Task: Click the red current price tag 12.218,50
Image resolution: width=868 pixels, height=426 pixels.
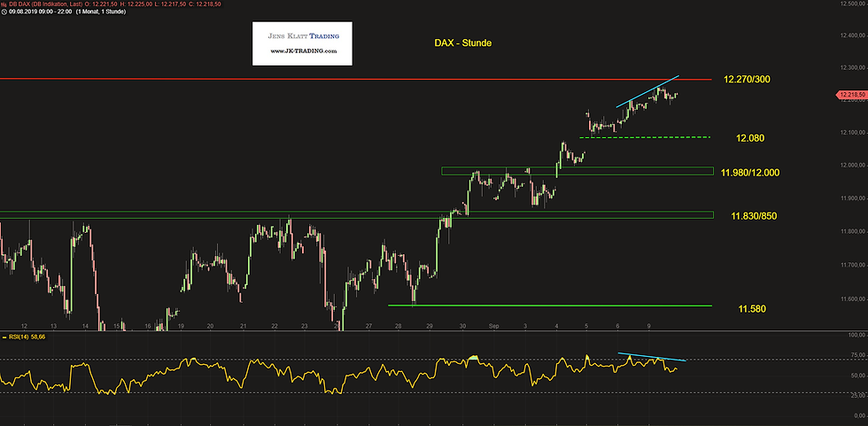Action: coord(852,95)
